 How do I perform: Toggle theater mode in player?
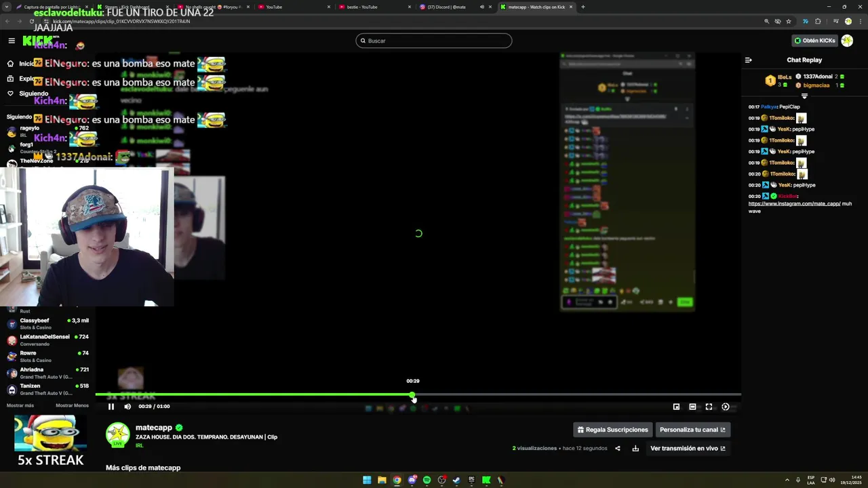692,407
